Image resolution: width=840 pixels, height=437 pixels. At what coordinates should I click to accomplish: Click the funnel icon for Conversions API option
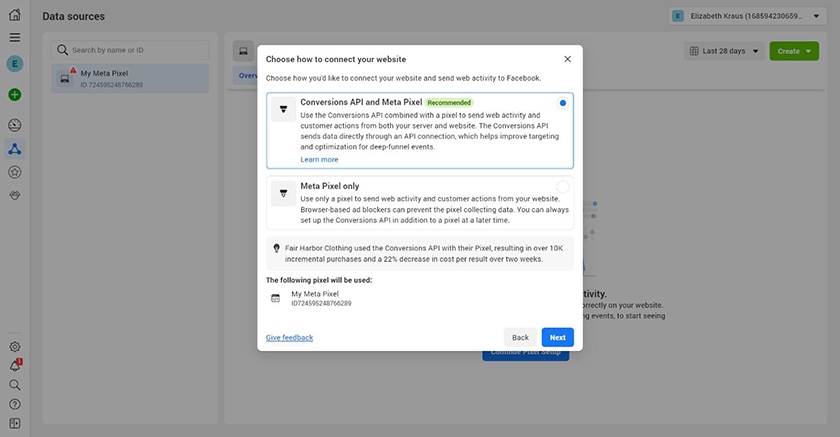point(283,109)
